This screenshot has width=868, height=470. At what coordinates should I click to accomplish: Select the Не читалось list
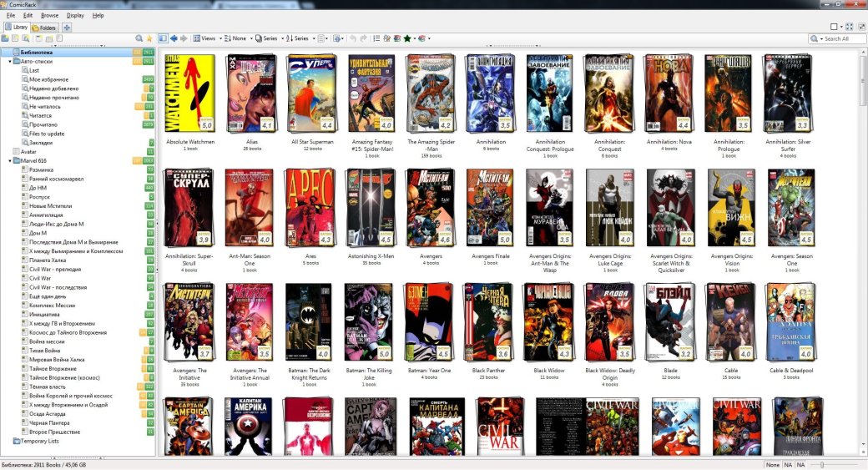click(x=45, y=106)
